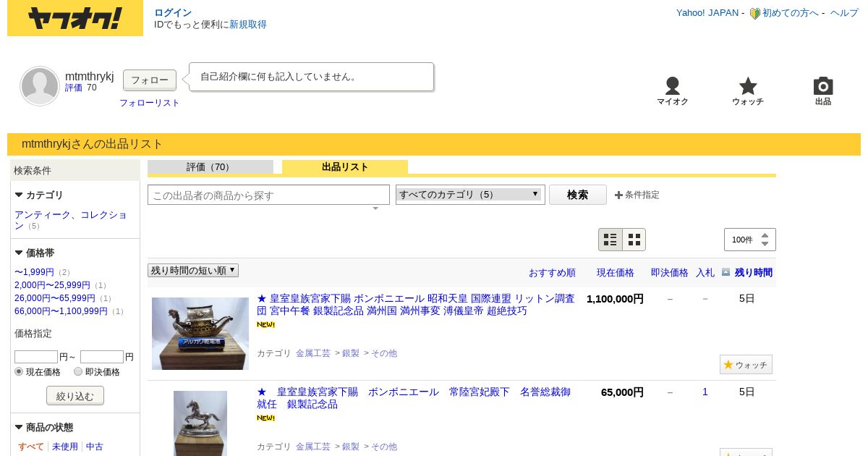Switch to grid view layout icon

[634, 240]
